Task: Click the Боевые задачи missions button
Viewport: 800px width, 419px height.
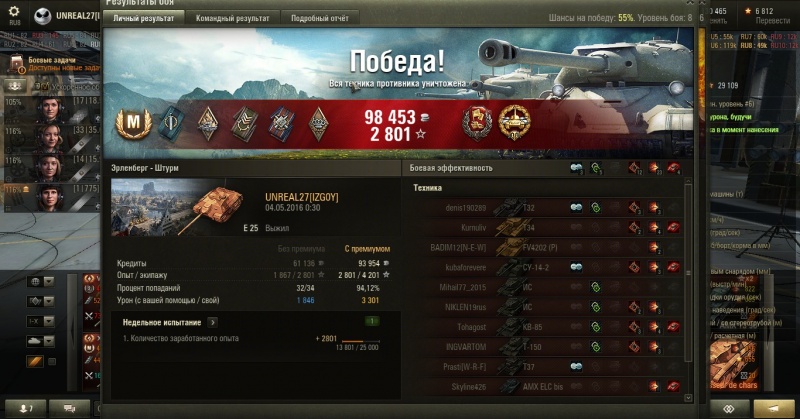Action: (51, 64)
